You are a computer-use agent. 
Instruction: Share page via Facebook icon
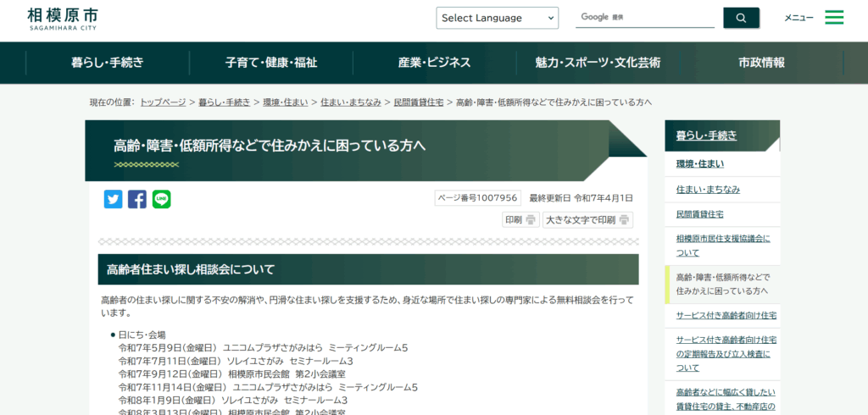pyautogui.click(x=137, y=199)
